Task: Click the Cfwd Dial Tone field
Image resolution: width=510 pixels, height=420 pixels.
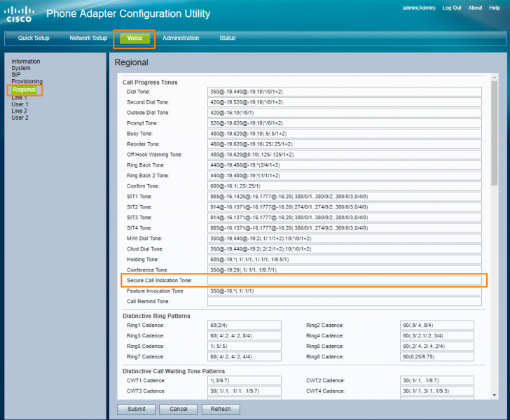Action: tap(345, 249)
